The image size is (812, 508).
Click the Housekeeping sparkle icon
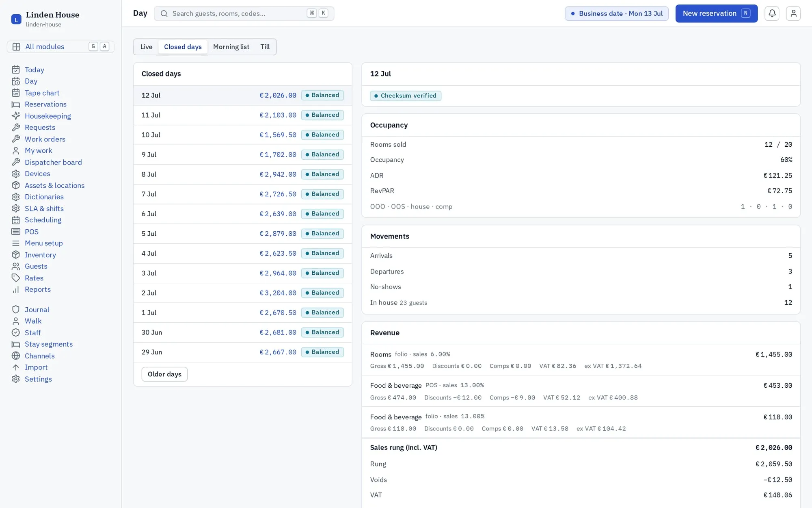pyautogui.click(x=16, y=116)
